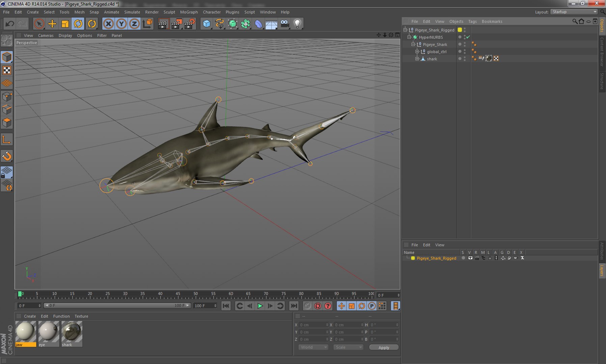Open the deformer objects icon

pos(258,24)
